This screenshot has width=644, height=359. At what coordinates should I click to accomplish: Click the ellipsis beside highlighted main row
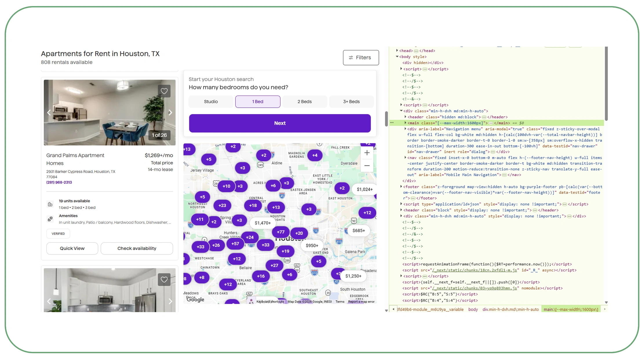(x=392, y=123)
